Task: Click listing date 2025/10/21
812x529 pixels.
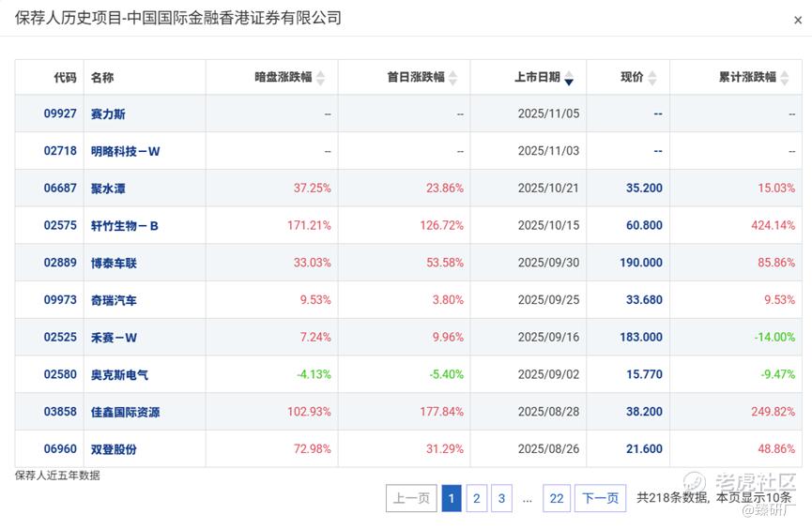Action: tap(548, 188)
